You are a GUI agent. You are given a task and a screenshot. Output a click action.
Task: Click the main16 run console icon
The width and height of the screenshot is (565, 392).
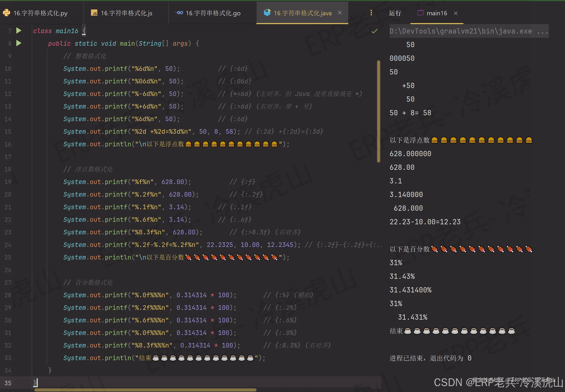pyautogui.click(x=420, y=13)
